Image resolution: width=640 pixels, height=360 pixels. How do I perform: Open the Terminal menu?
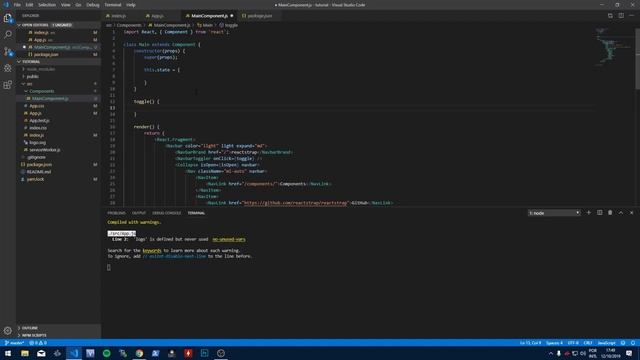(113, 5)
